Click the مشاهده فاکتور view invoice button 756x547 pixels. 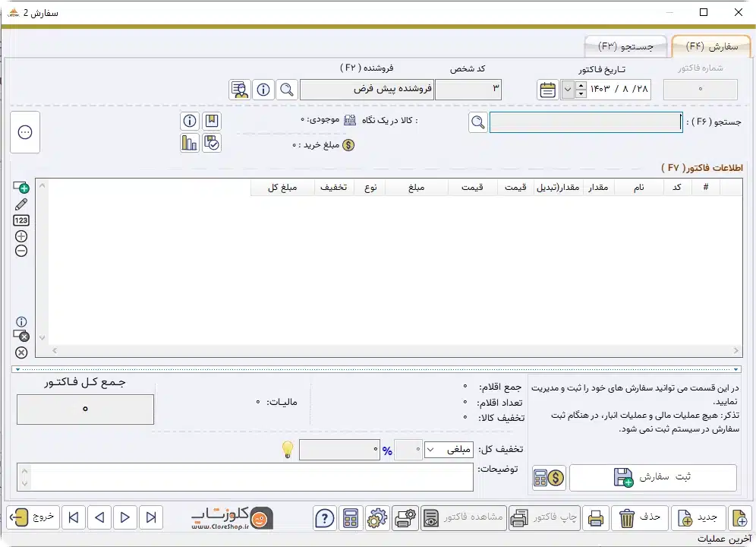tap(464, 519)
